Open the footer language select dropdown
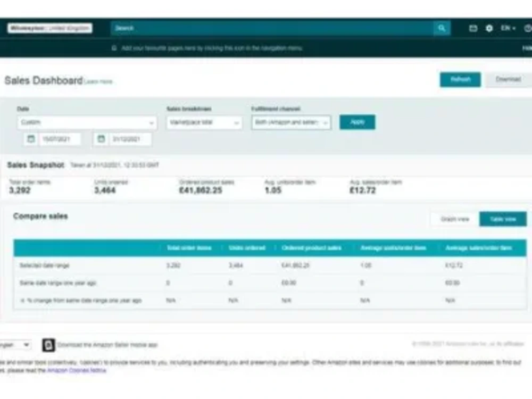 point(15,345)
